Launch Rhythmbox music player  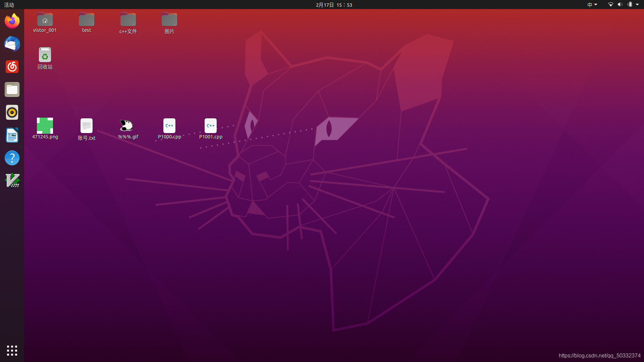click(x=12, y=112)
